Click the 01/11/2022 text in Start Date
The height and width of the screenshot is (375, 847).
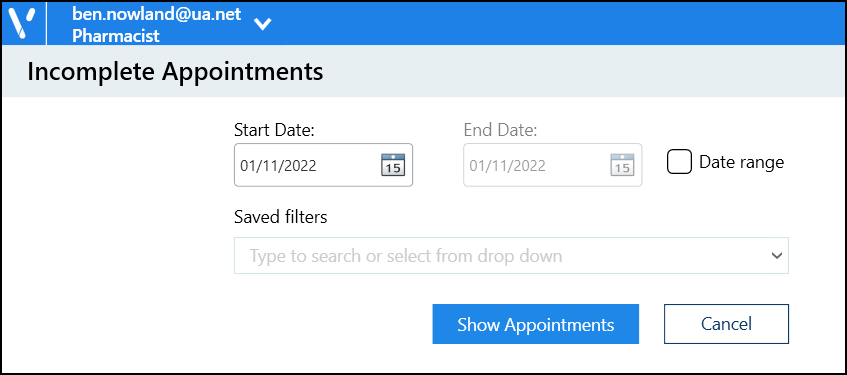point(278,165)
